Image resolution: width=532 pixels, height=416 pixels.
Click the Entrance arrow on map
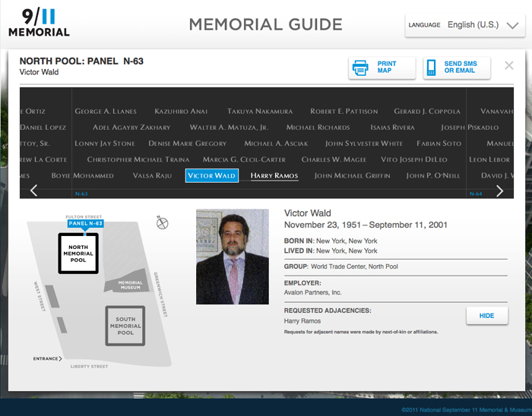pos(47,358)
